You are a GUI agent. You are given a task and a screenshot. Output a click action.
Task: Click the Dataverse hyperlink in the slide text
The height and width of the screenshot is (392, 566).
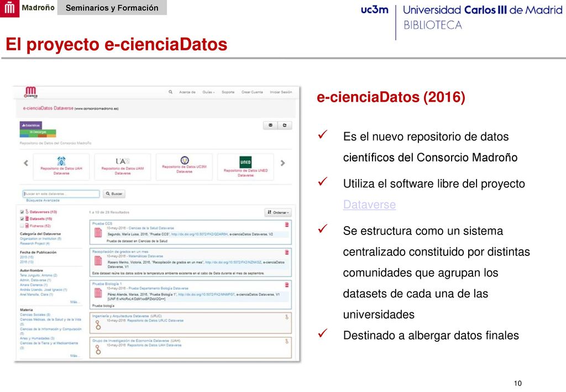point(369,205)
